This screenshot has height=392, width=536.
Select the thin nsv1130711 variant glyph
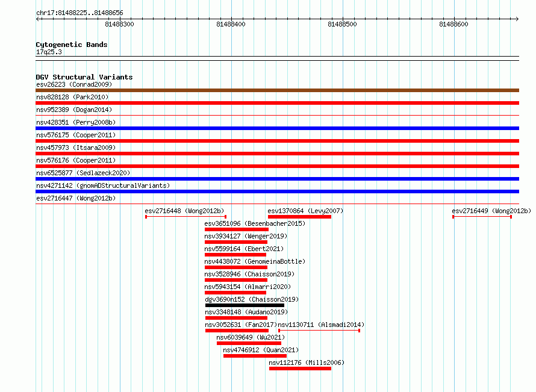click(x=319, y=331)
